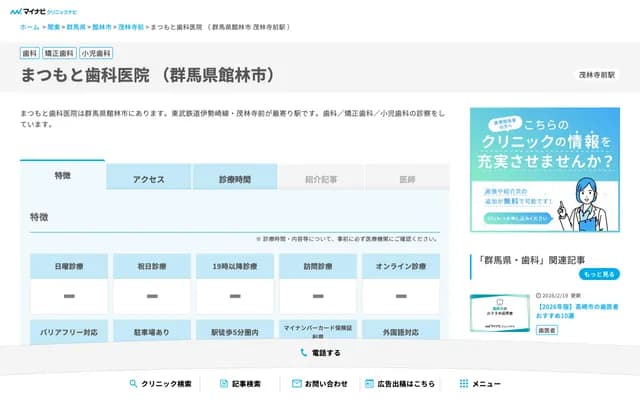Tap the phone icon 電話する

304,353
